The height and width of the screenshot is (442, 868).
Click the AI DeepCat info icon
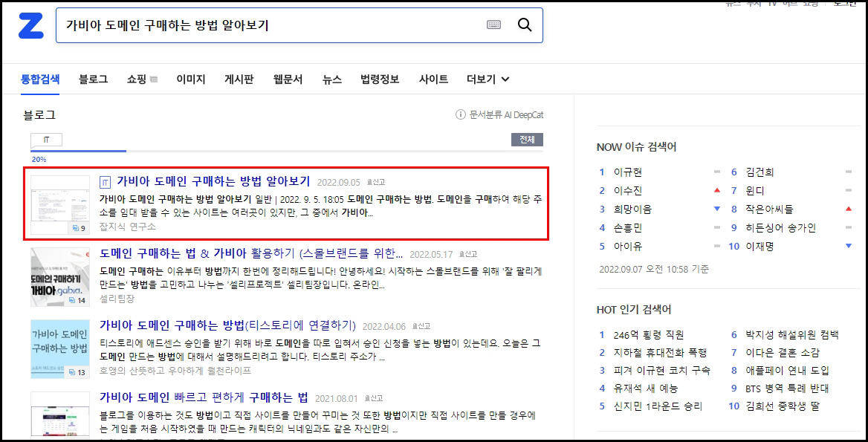coord(459,114)
